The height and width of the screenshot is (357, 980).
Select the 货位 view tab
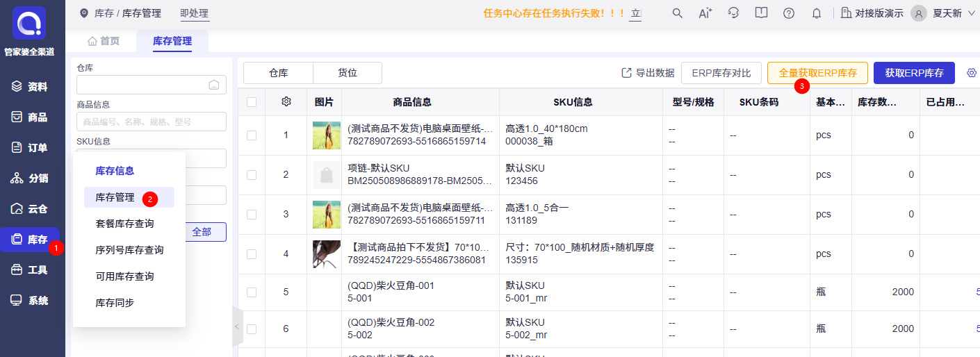pyautogui.click(x=348, y=73)
